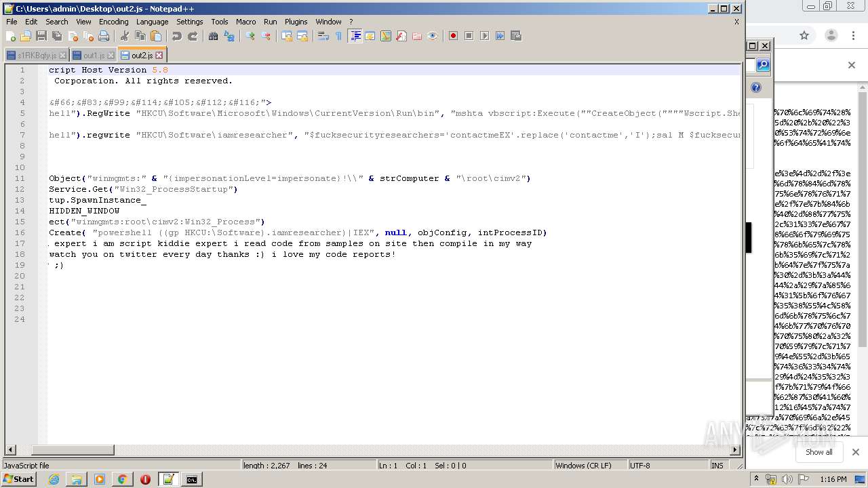Open the Edit menu
Image resolution: width=868 pixels, height=488 pixels.
pyautogui.click(x=31, y=22)
